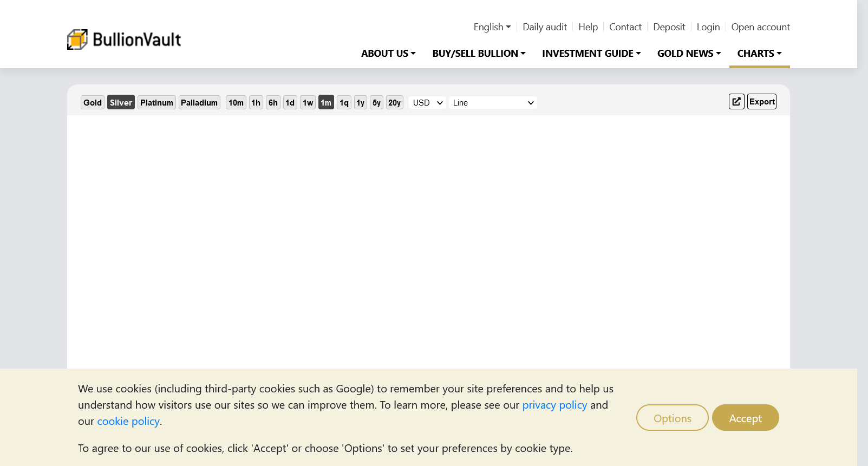Open the BUY/SELL BULLION menu
Screen dimensions: 868x466
(x=479, y=54)
